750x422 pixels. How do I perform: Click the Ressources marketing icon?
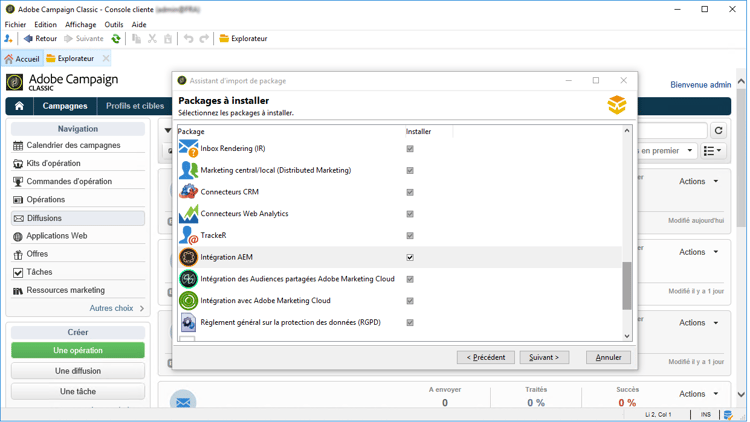pyautogui.click(x=18, y=290)
